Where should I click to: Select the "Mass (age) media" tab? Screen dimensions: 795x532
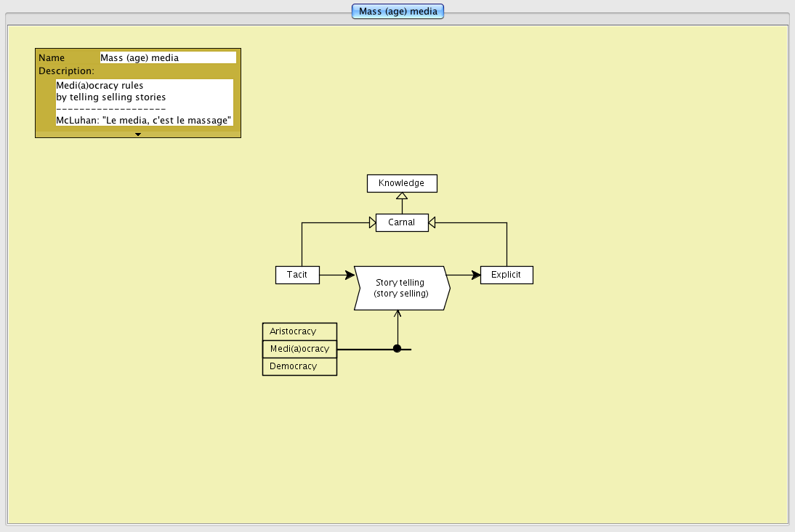coord(397,12)
